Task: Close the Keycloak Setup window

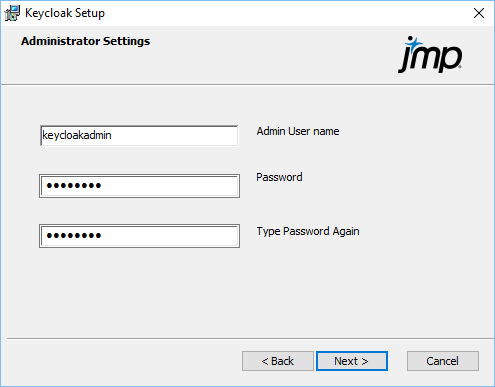Action: (x=479, y=13)
